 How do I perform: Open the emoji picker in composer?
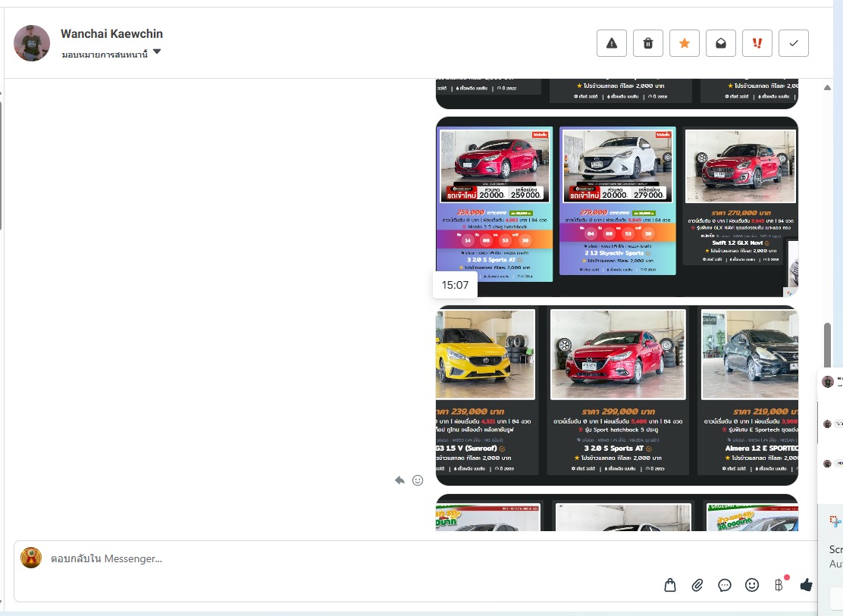(752, 585)
